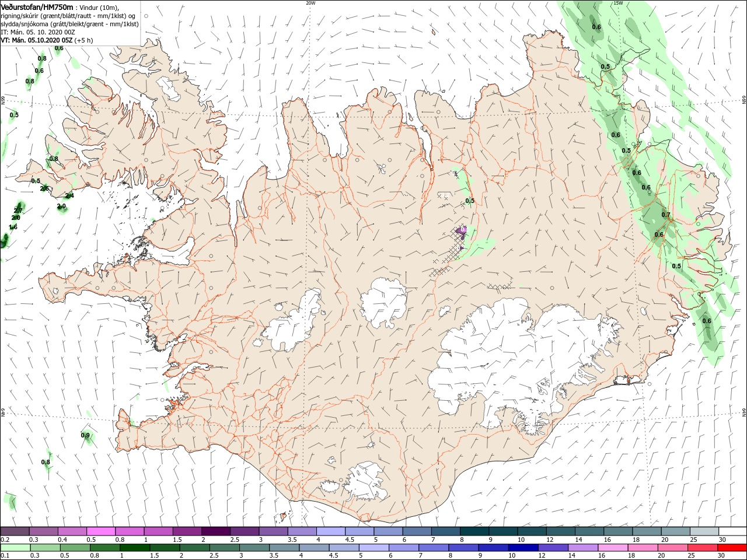Click the 'VT: Mán. 05.10.2020 05Z' valid time
Viewport: 747px width, 560px height.
[37, 40]
